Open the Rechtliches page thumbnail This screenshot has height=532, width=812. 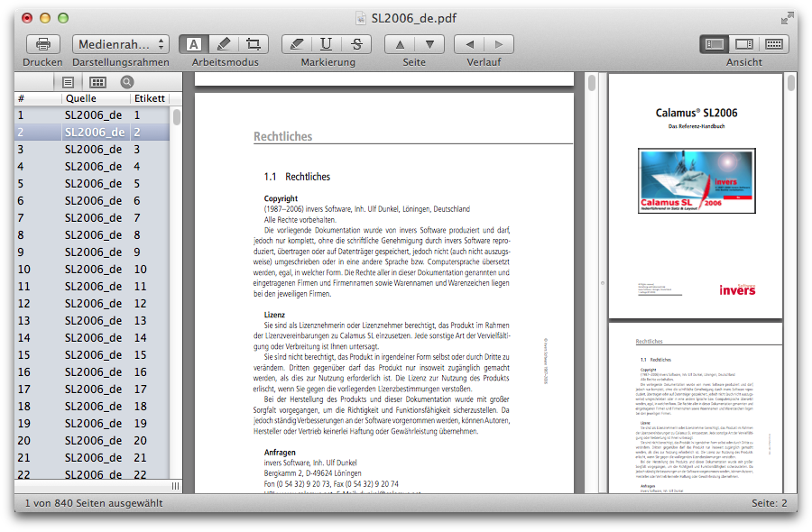[x=696, y=408]
